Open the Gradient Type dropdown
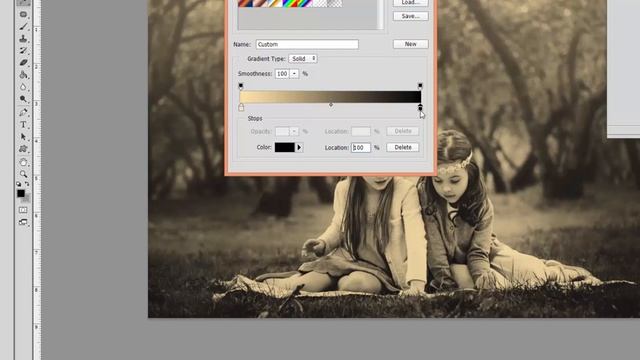 click(x=303, y=59)
